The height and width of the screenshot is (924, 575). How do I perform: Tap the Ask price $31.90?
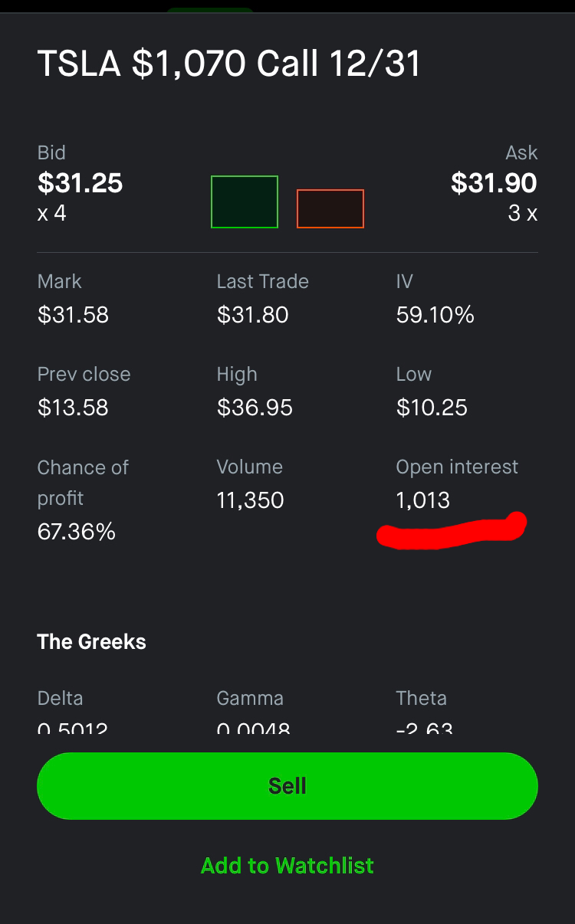[494, 183]
